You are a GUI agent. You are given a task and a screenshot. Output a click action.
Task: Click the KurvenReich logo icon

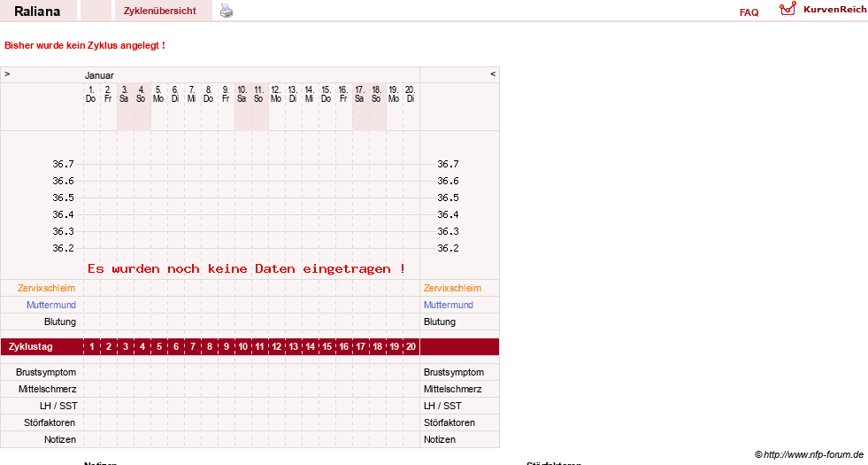coord(787,9)
